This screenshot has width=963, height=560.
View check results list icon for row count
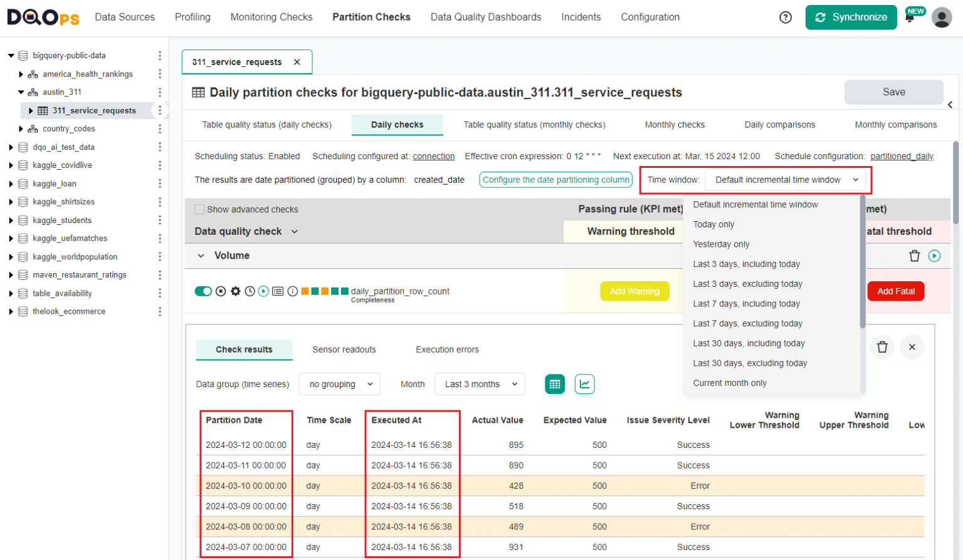tap(278, 291)
